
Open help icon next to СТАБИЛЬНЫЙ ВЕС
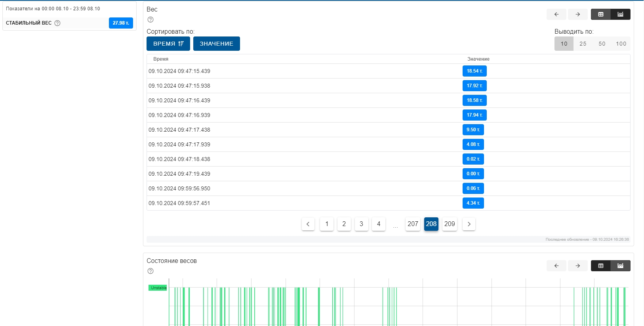coord(57,23)
